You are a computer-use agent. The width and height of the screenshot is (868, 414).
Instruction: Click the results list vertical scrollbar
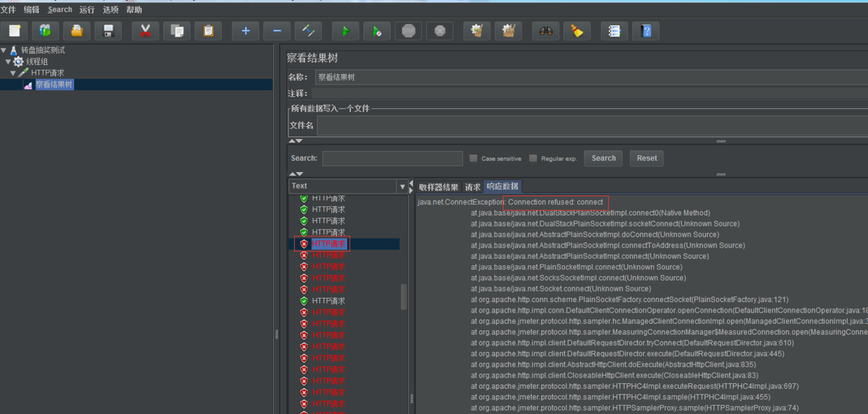click(403, 297)
